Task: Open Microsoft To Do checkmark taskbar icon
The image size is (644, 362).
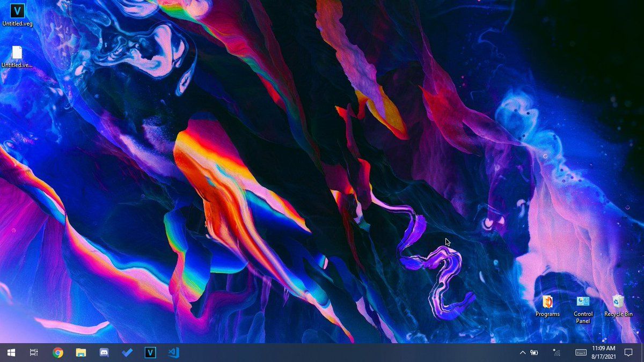Action: tap(127, 352)
